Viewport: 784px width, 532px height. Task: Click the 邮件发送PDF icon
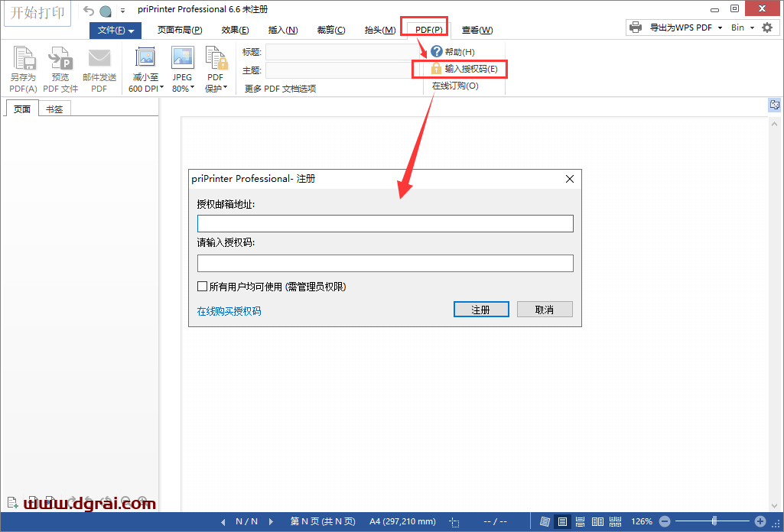click(x=98, y=67)
